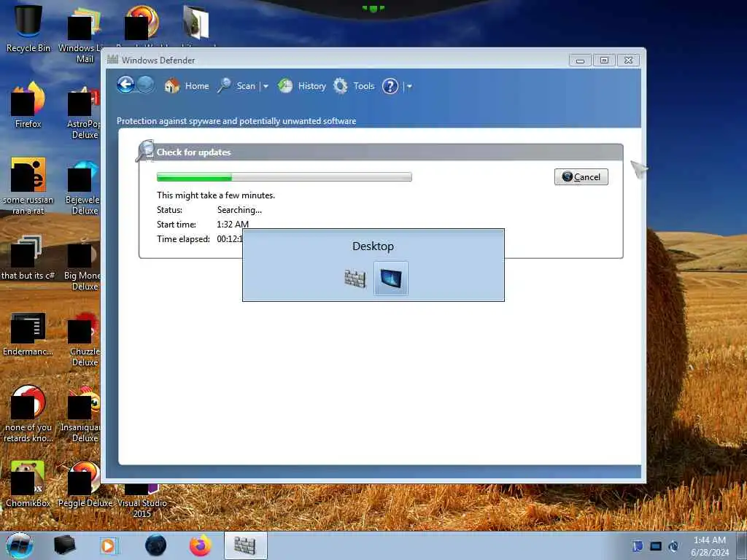Start a Scan from the Defender toolbar

tap(237, 86)
